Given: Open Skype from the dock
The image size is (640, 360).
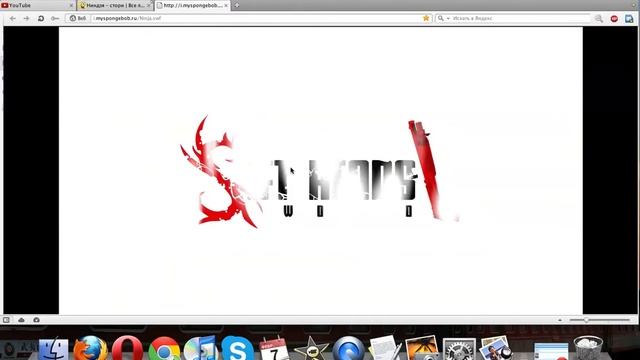Looking at the screenshot, I should 237,348.
